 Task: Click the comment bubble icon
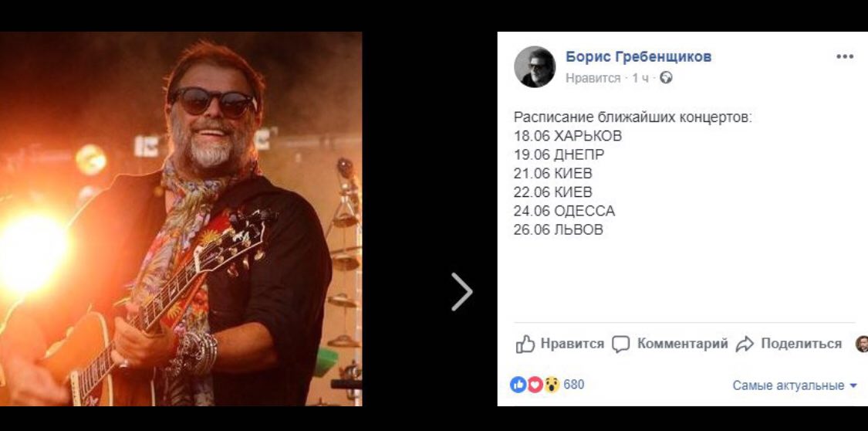pyautogui.click(x=620, y=344)
